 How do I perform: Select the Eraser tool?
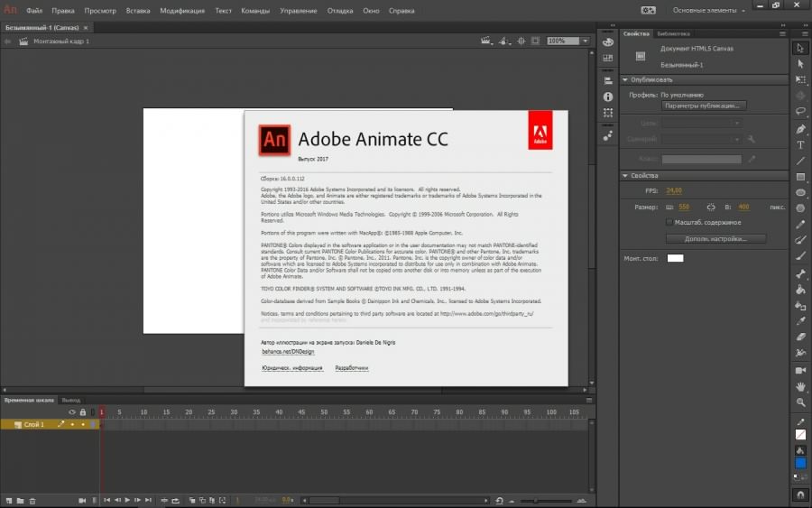pos(800,337)
